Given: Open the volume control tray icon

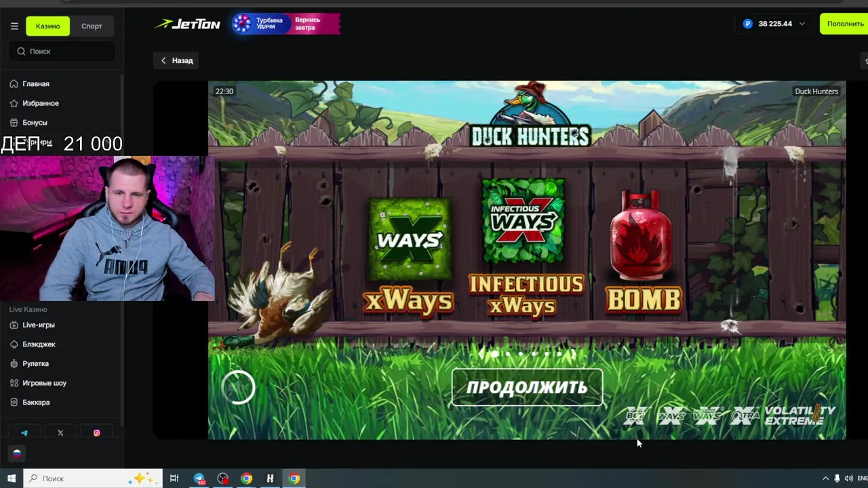Looking at the screenshot, I should tap(849, 479).
